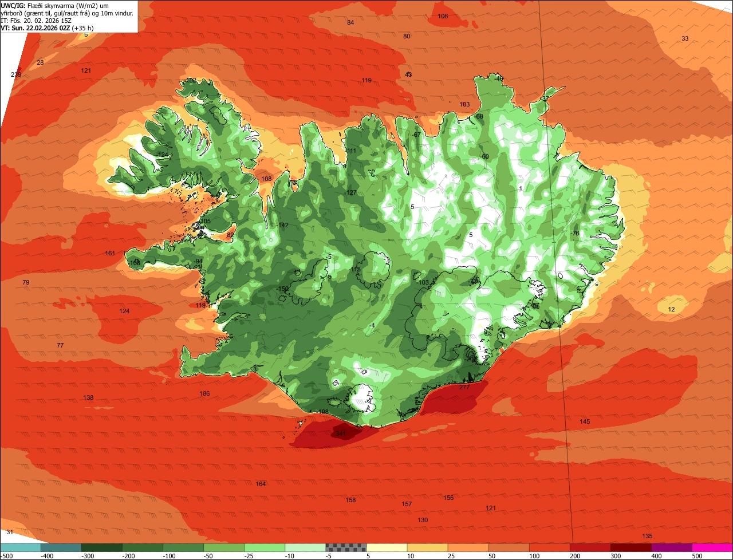Click the 80 value in the northern sea
The height and width of the screenshot is (560, 733).
point(407,36)
